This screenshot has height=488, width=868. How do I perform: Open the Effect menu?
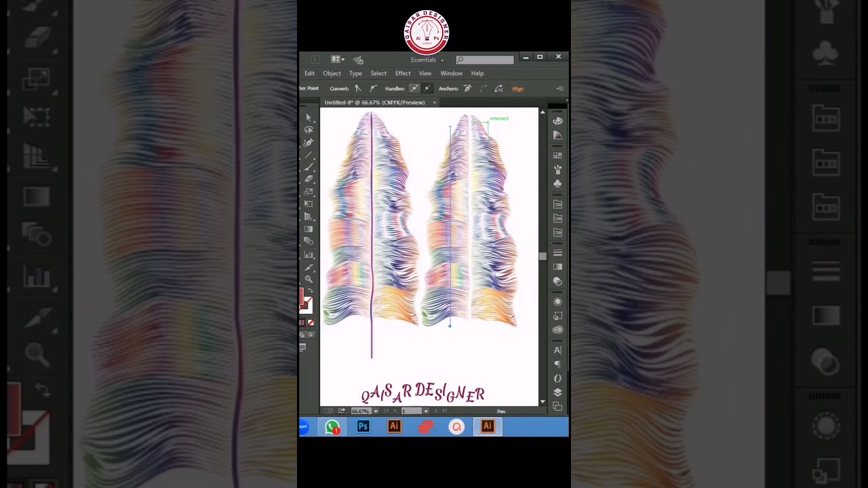pyautogui.click(x=403, y=73)
